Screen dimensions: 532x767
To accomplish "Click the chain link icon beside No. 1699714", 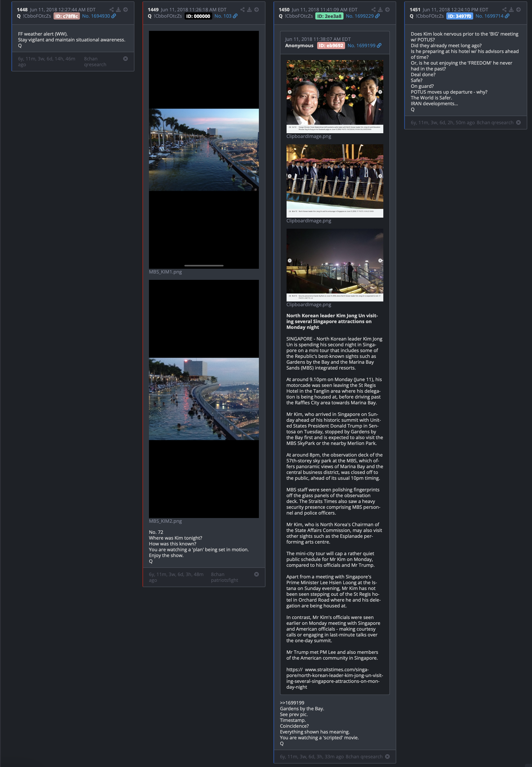I will click(507, 16).
